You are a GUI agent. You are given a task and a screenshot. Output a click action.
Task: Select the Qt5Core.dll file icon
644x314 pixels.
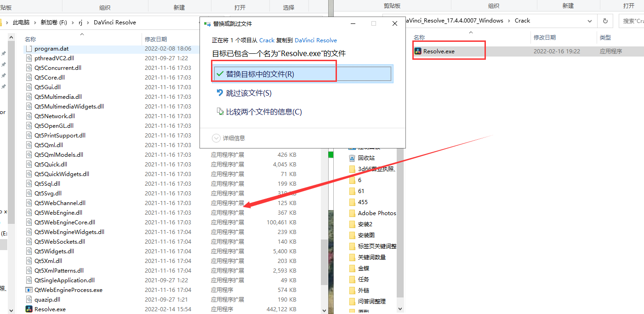(29, 78)
